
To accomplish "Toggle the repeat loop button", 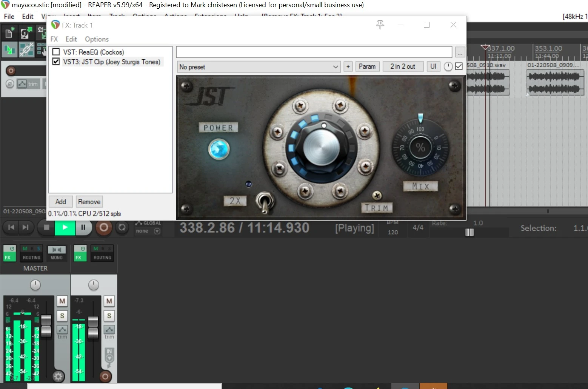I will (122, 227).
